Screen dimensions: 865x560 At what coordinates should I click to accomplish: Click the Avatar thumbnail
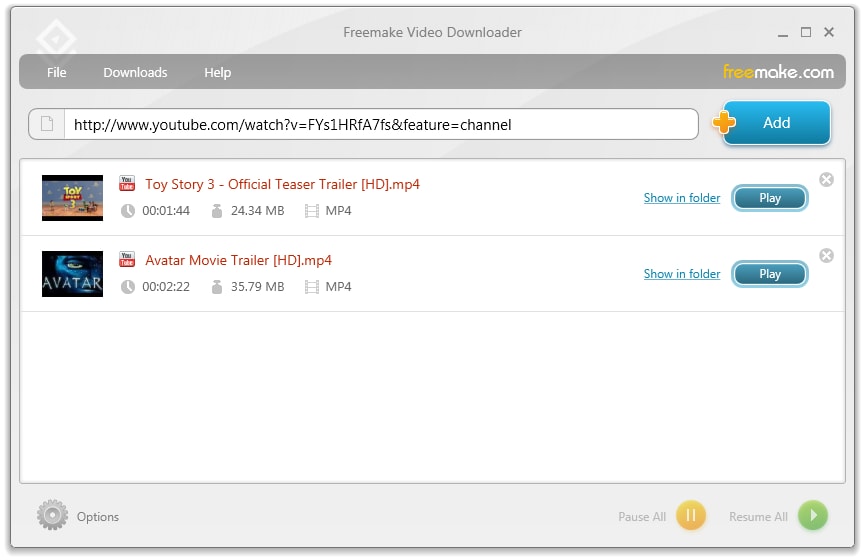click(x=72, y=274)
